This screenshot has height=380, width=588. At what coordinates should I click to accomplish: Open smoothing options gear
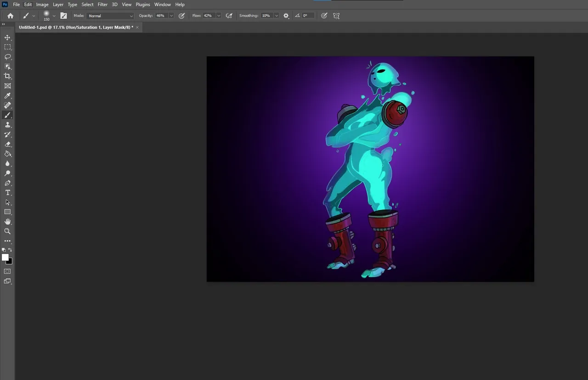tap(286, 16)
